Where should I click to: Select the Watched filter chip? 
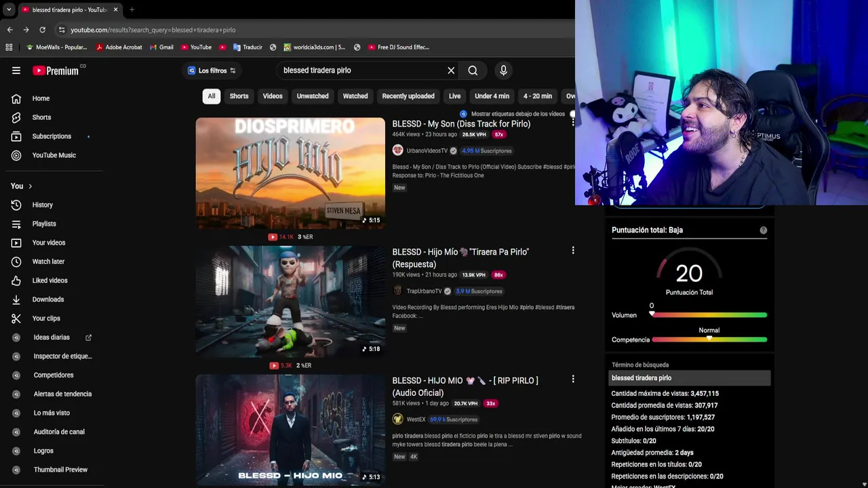tap(355, 96)
